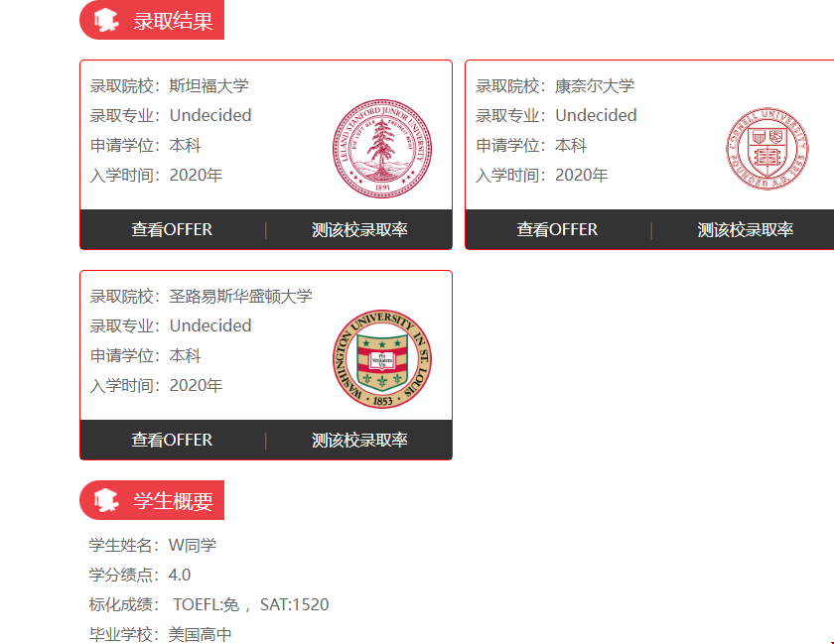Click 申请学位：本科 in the Stanford card
The width and height of the screenshot is (834, 644).
(x=145, y=145)
